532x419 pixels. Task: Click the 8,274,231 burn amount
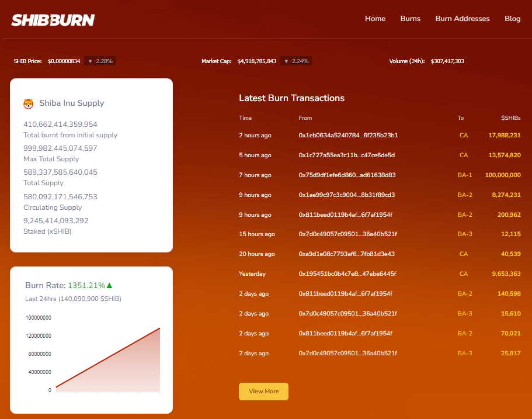[x=506, y=195]
